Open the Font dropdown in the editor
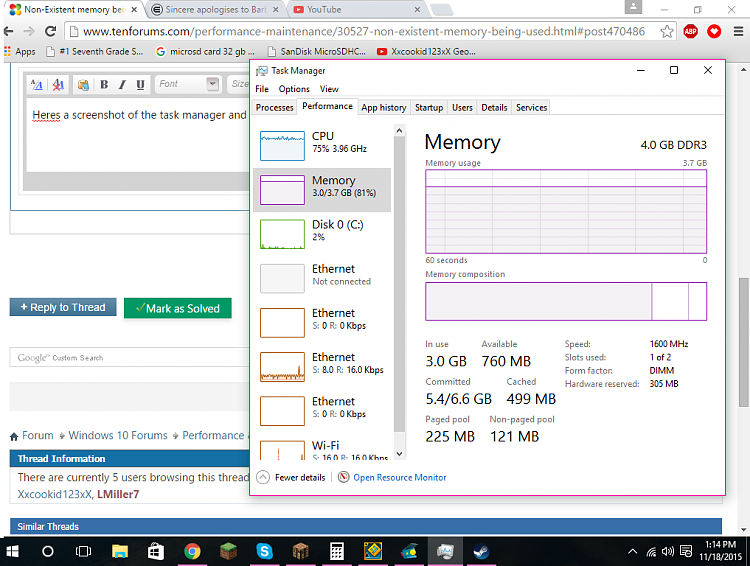Image resolution: width=750 pixels, height=566 pixels. [187, 84]
